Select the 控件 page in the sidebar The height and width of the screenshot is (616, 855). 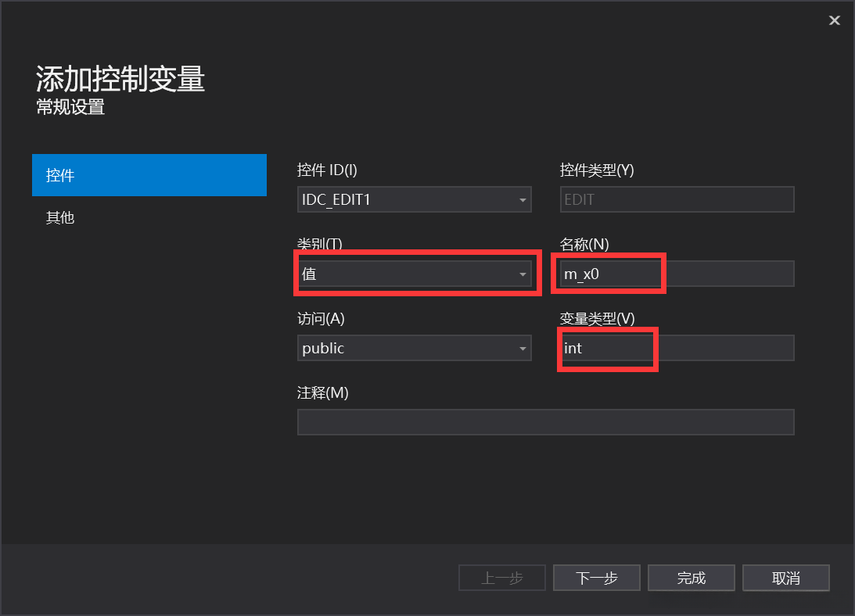pyautogui.click(x=149, y=175)
